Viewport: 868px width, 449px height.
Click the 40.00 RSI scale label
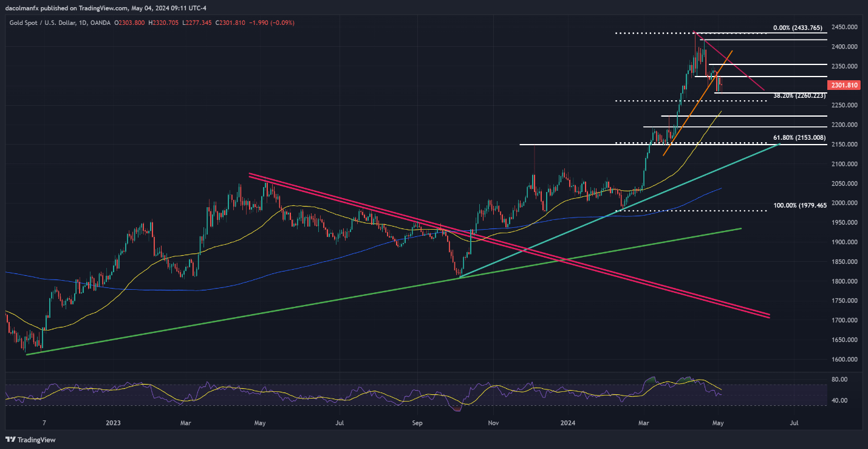839,400
